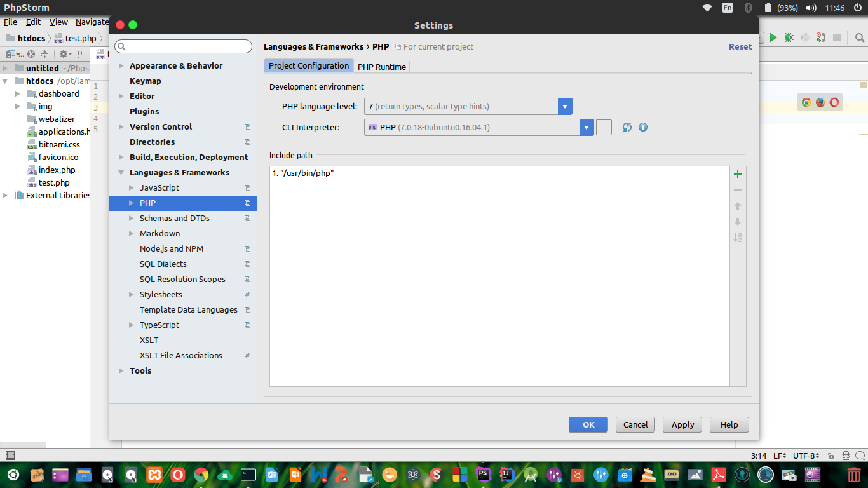868x488 pixels.
Task: Open the Terminal icon in the dock
Action: pyautogui.click(x=248, y=474)
